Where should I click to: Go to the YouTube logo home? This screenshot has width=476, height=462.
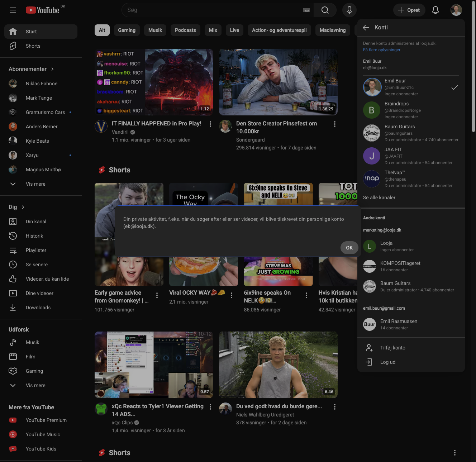point(43,10)
